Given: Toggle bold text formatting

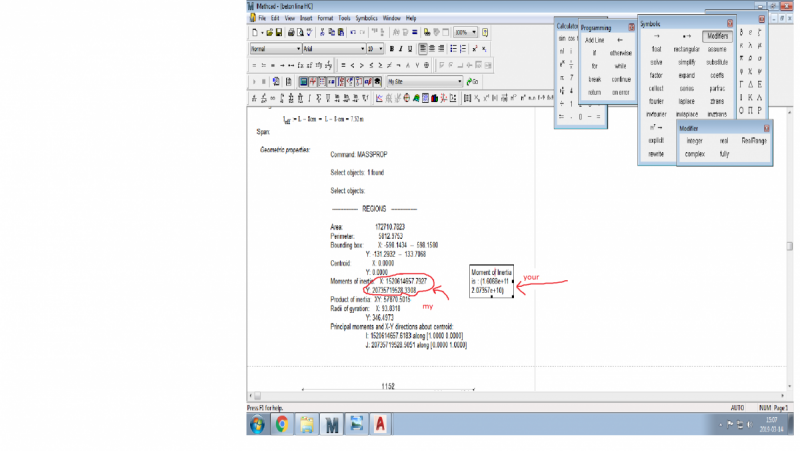Looking at the screenshot, I should [392, 48].
